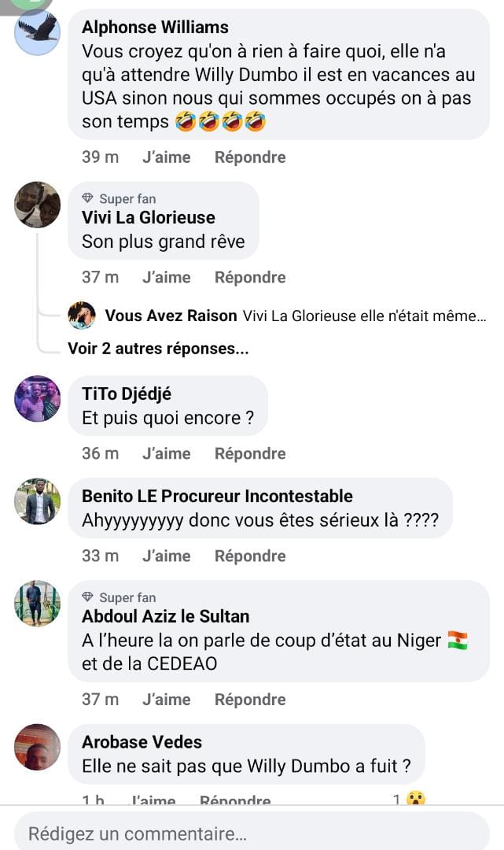Like TiTo Djédjé's comment with J'aime
This screenshot has width=504, height=850.
(x=166, y=453)
